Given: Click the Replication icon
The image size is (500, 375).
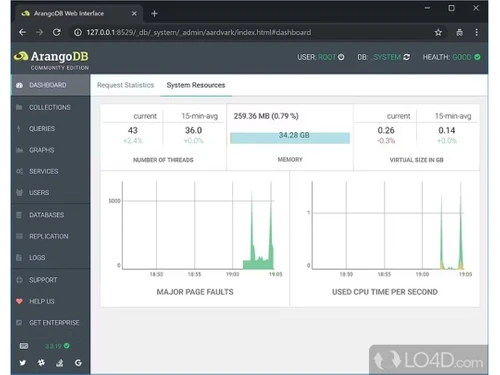Looking at the screenshot, I should coord(19,236).
